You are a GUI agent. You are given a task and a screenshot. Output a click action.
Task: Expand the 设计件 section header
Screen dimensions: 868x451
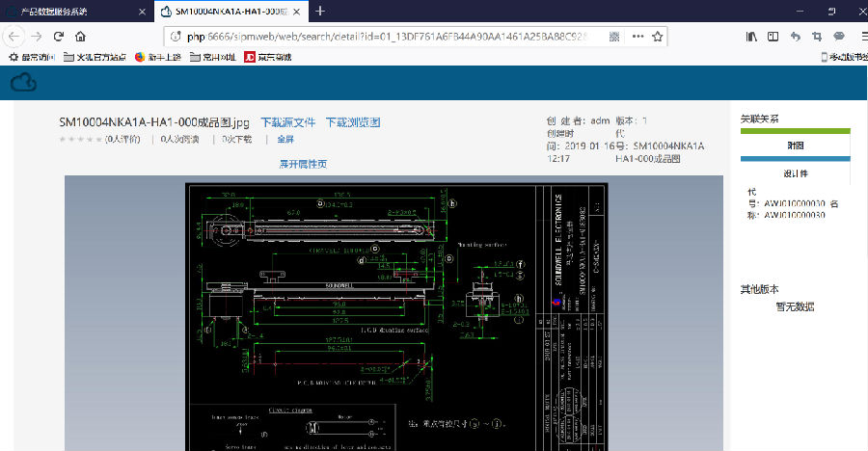795,174
